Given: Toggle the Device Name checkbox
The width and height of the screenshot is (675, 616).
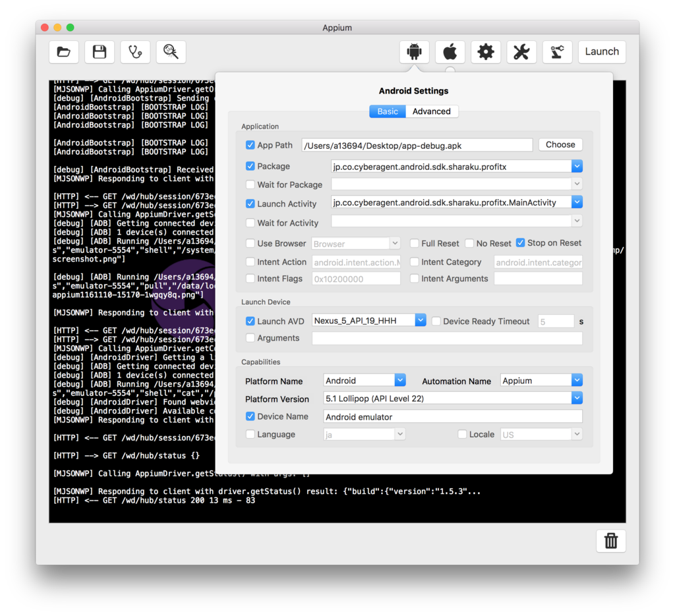Looking at the screenshot, I should (x=250, y=416).
